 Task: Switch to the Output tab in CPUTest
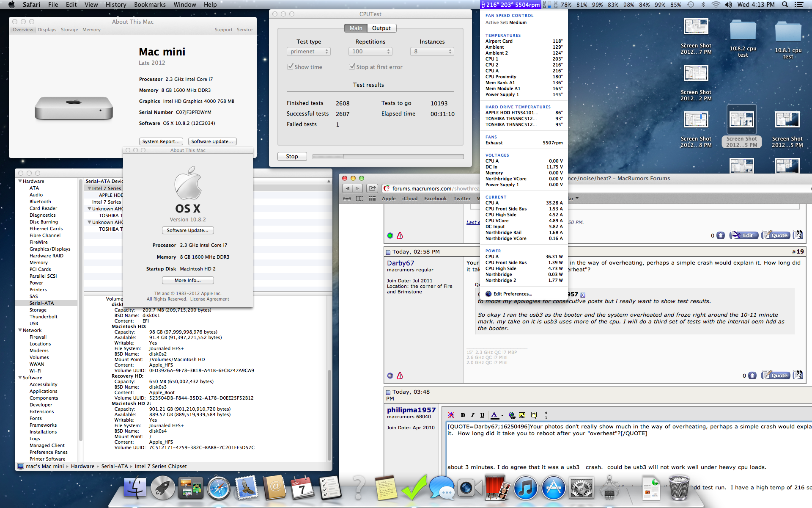point(381,28)
